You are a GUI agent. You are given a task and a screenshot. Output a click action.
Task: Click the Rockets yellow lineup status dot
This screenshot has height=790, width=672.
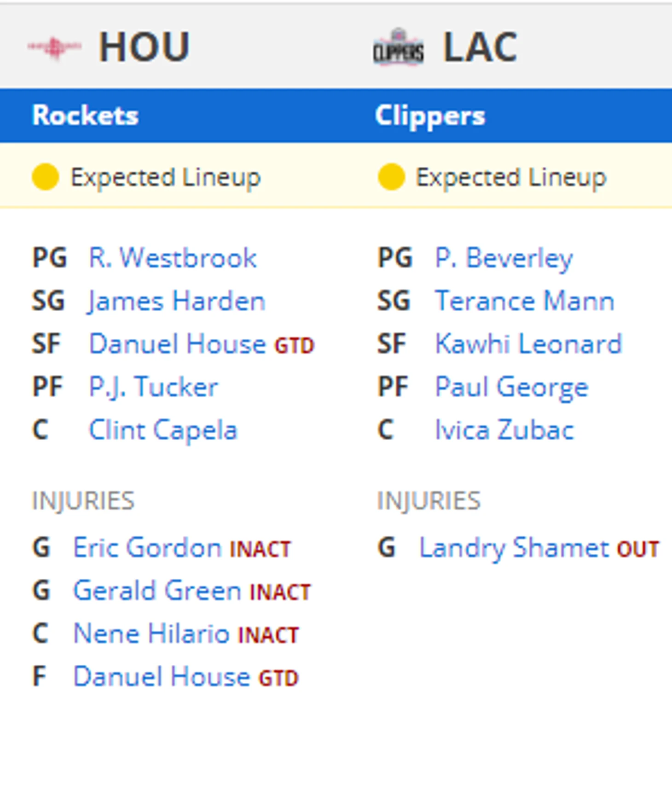point(45,177)
